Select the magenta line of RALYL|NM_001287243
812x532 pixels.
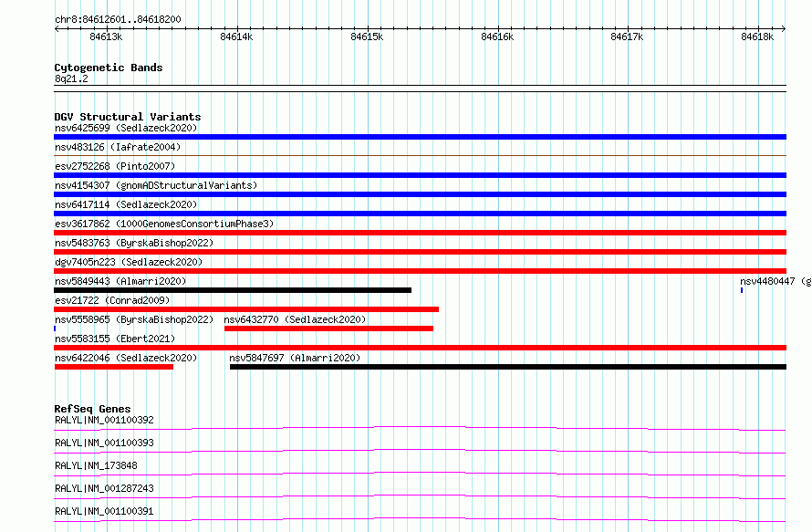tap(420, 496)
